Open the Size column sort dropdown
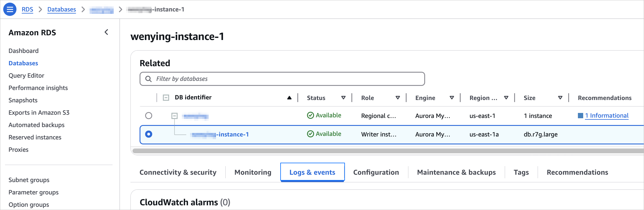Viewport: 644px width, 210px height. pos(560,98)
